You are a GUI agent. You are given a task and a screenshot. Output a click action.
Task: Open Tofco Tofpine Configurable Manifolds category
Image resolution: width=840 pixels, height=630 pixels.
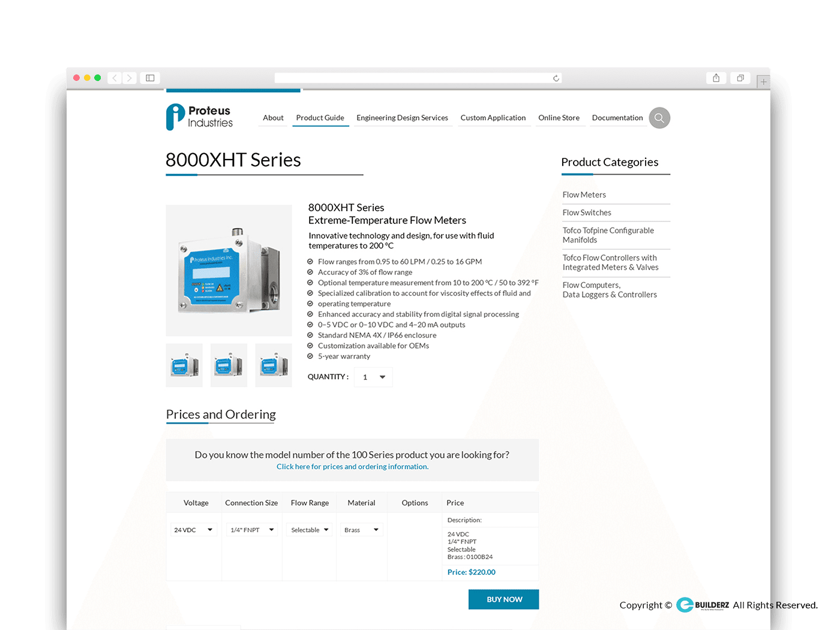(x=608, y=235)
